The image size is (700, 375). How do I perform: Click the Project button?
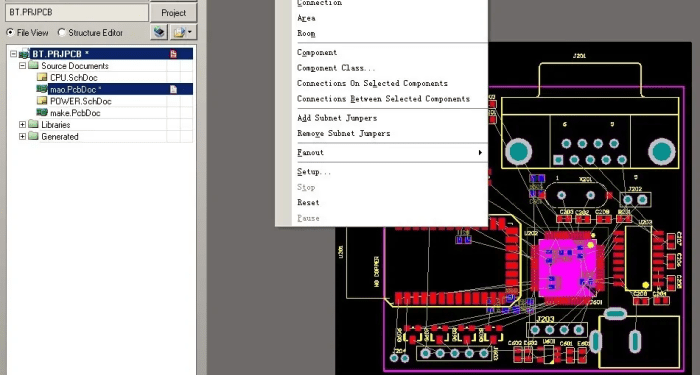click(173, 13)
